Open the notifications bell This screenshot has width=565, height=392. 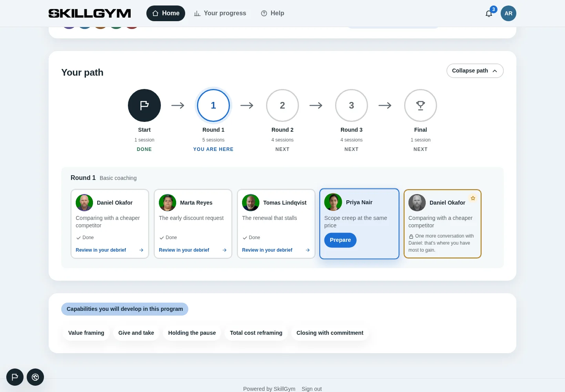click(x=489, y=13)
